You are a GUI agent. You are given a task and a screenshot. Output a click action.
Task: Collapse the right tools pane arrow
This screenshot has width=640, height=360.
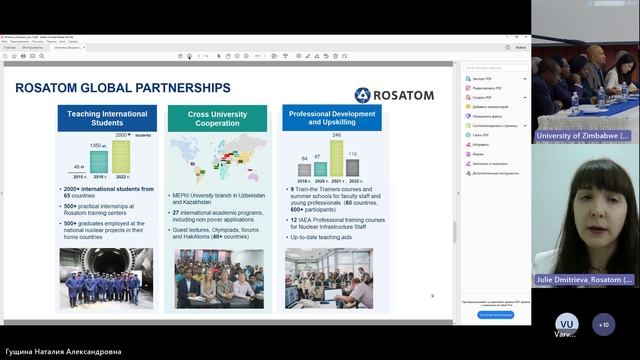point(458,193)
